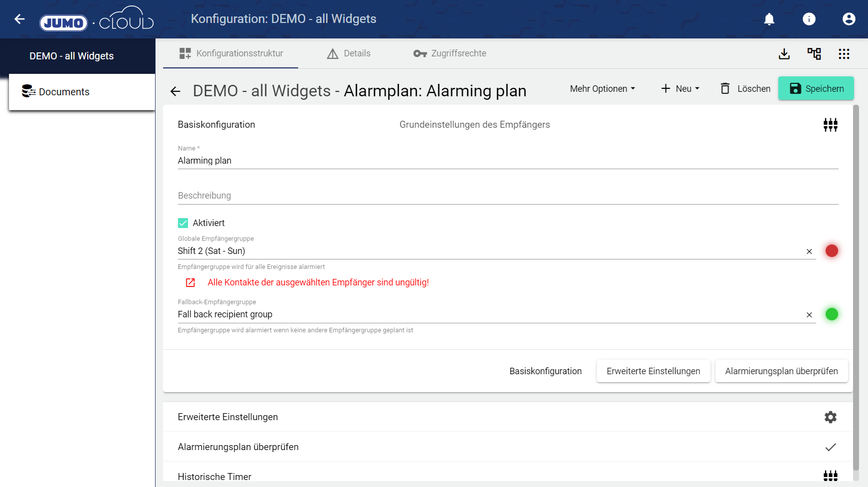Open the user account icon
Image resolution: width=868 pixels, height=487 pixels.
click(849, 19)
